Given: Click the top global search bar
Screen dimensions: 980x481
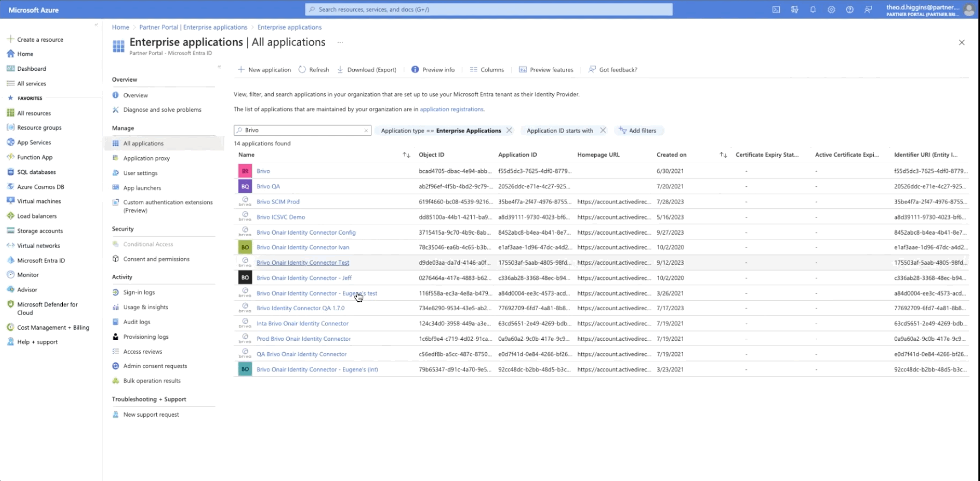Looking at the screenshot, I should click(488, 10).
